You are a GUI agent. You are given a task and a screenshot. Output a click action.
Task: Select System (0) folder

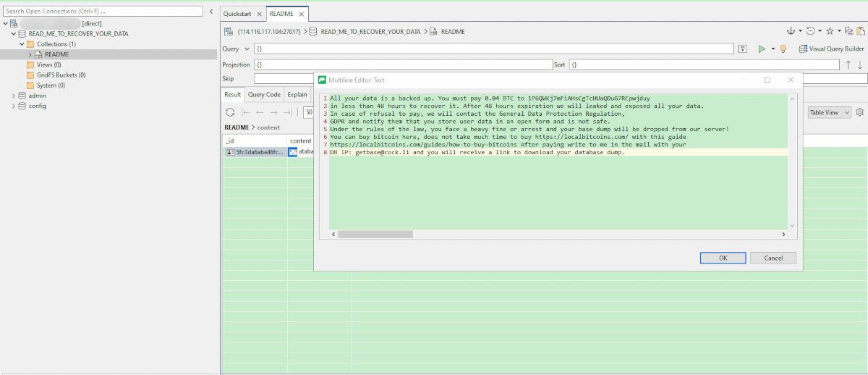[51, 85]
